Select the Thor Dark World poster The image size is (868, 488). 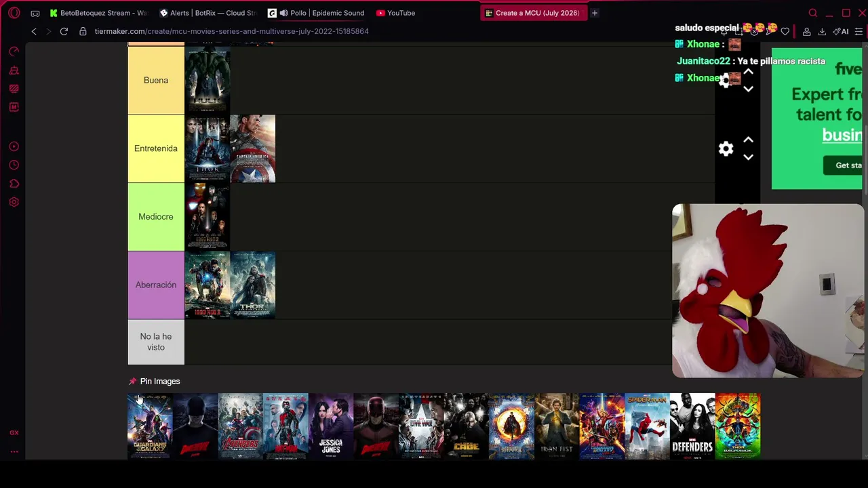[x=253, y=285]
